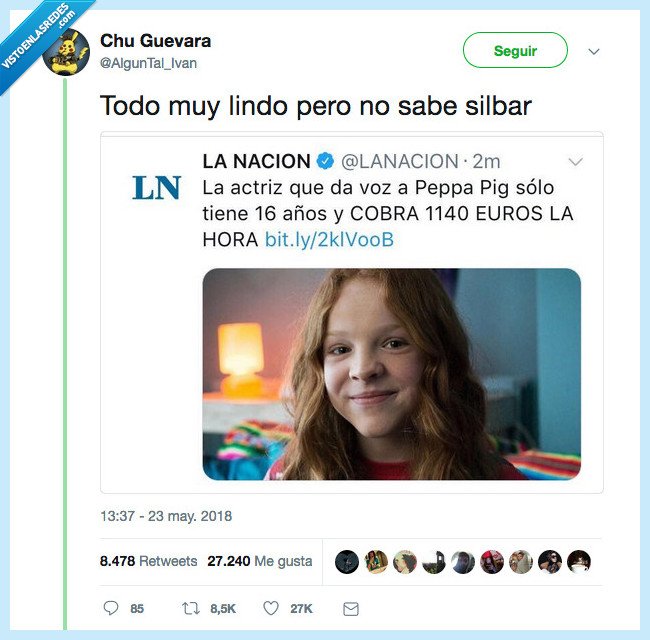
Task: Open the bit.ly/2klVooB link
Action: [x=329, y=240]
